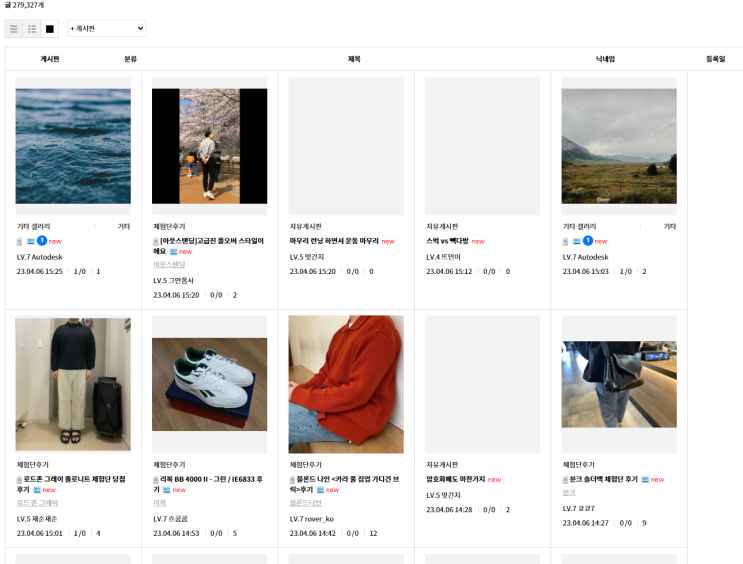Select the gallery grid view icon
This screenshot has height=564, width=743.
50,29
